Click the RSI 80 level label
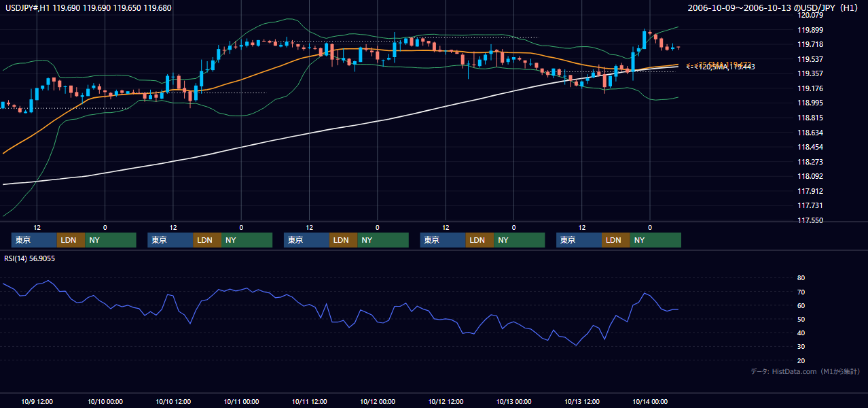868x408 pixels. point(801,278)
